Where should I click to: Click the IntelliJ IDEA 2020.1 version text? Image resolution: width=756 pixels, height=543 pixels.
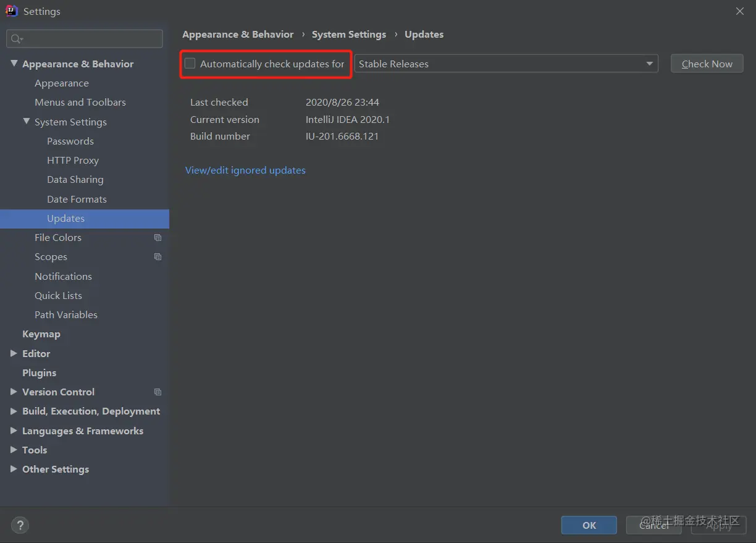(x=348, y=120)
